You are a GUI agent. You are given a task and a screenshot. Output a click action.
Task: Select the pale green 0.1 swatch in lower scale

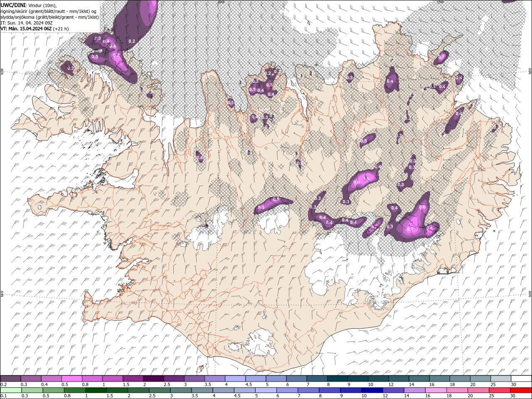point(11,390)
